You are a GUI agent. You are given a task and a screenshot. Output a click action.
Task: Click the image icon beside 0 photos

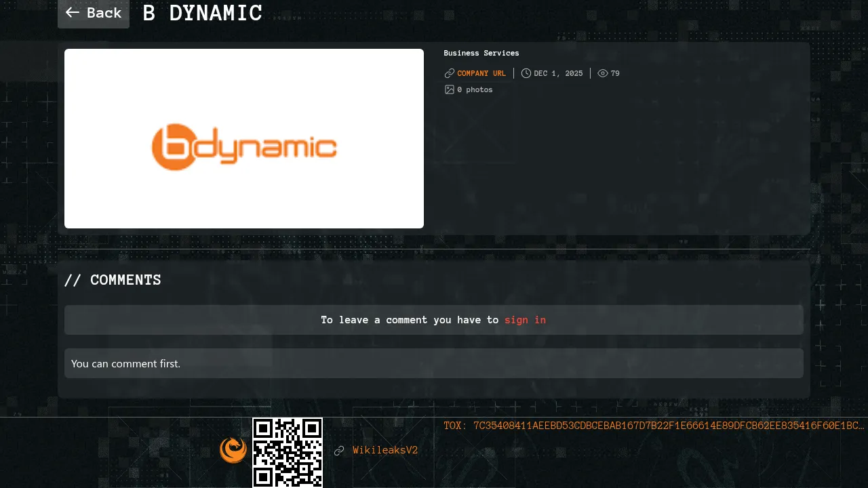(x=449, y=89)
